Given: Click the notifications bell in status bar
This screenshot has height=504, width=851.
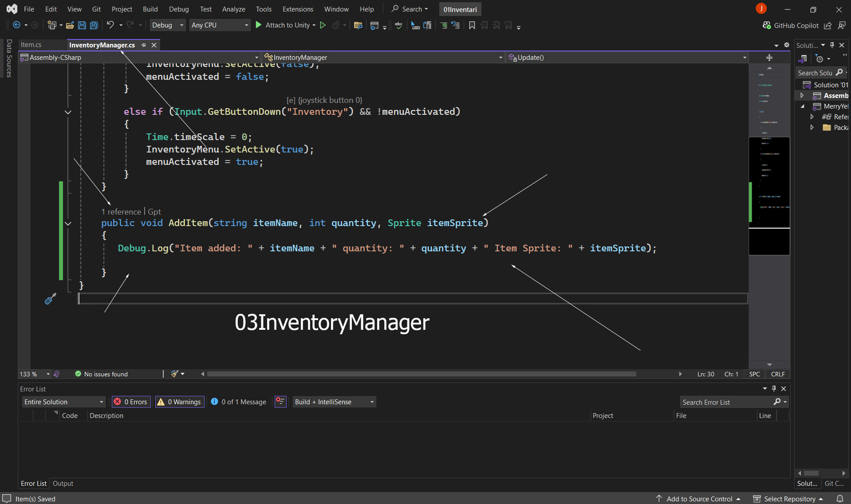Looking at the screenshot, I should point(839,499).
